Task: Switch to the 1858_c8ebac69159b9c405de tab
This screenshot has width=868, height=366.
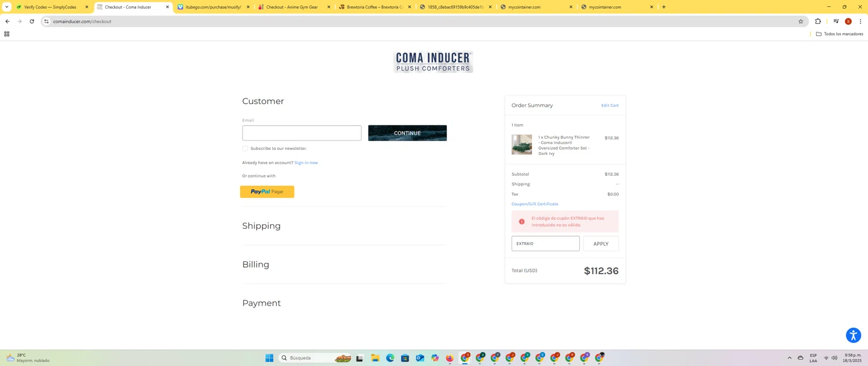Action: pos(454,7)
